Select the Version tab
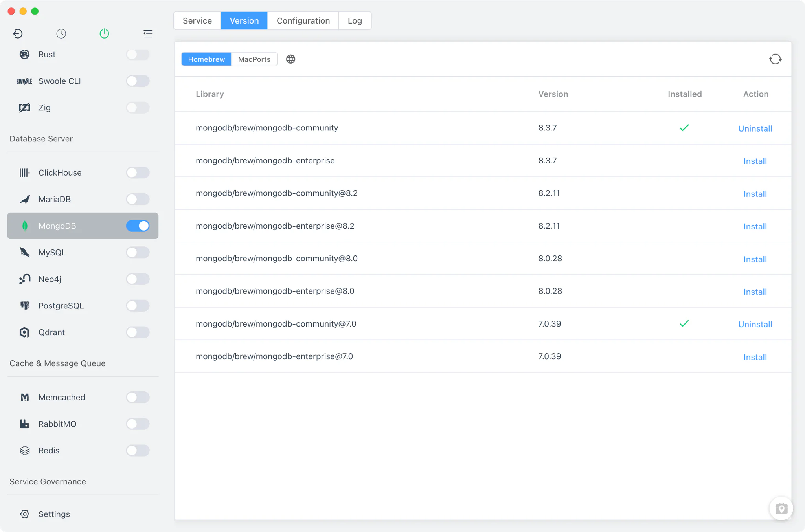The image size is (805, 532). tap(244, 20)
